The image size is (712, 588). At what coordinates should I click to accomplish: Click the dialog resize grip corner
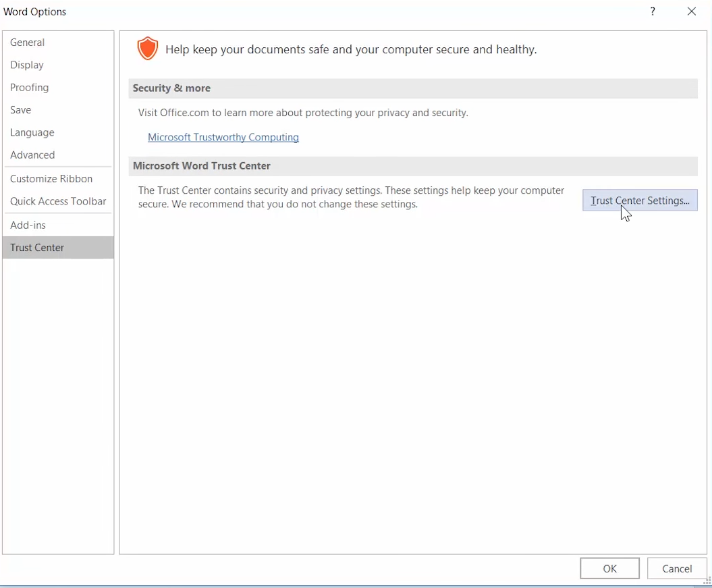(707, 581)
